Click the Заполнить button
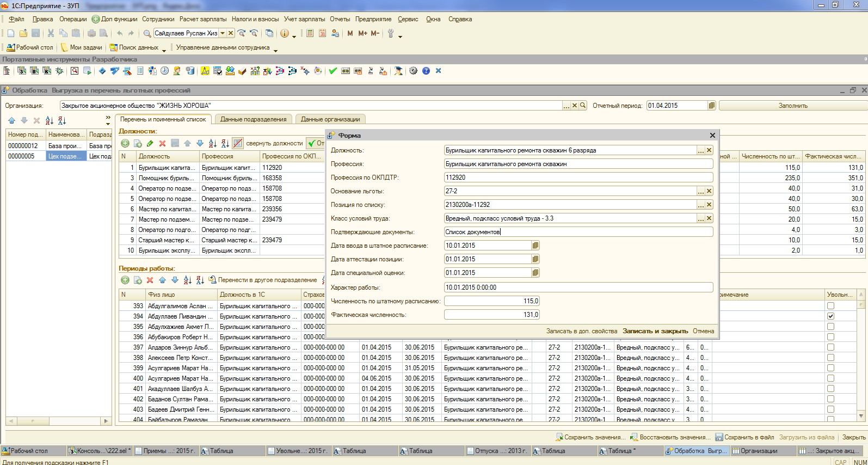This screenshot has width=868, height=465. point(793,106)
